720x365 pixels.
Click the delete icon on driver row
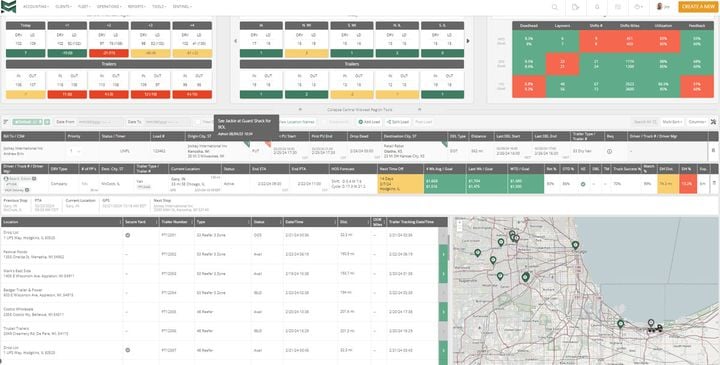[714, 183]
